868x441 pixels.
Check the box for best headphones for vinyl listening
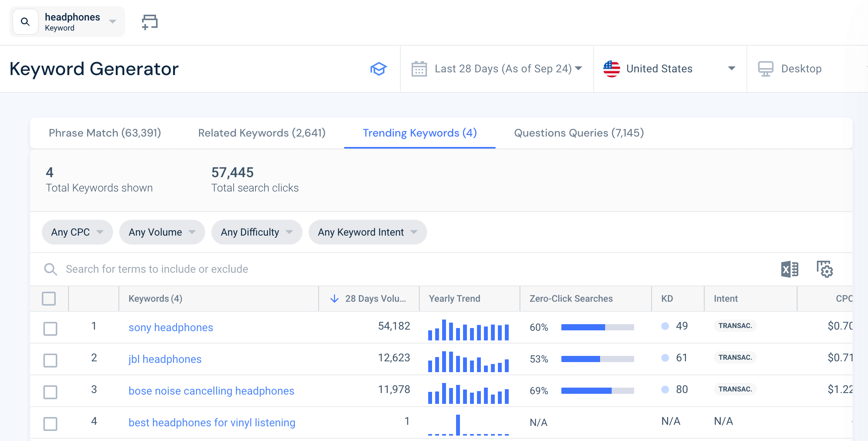coord(50,424)
